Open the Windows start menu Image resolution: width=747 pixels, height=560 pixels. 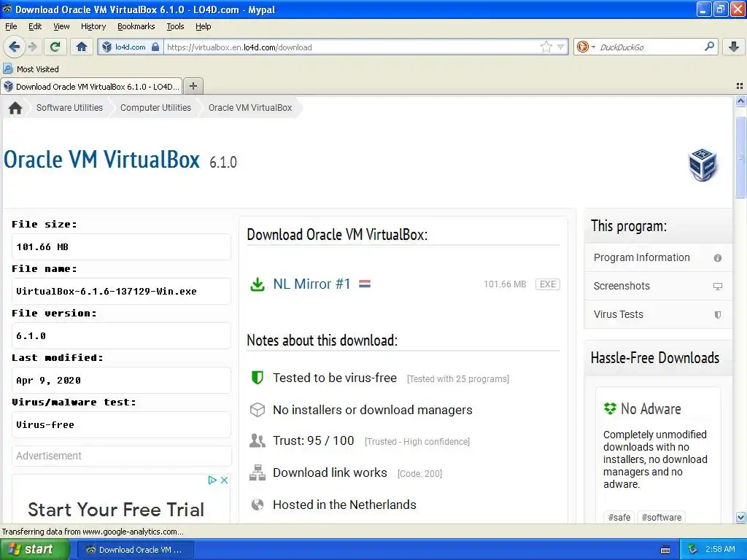point(35,549)
